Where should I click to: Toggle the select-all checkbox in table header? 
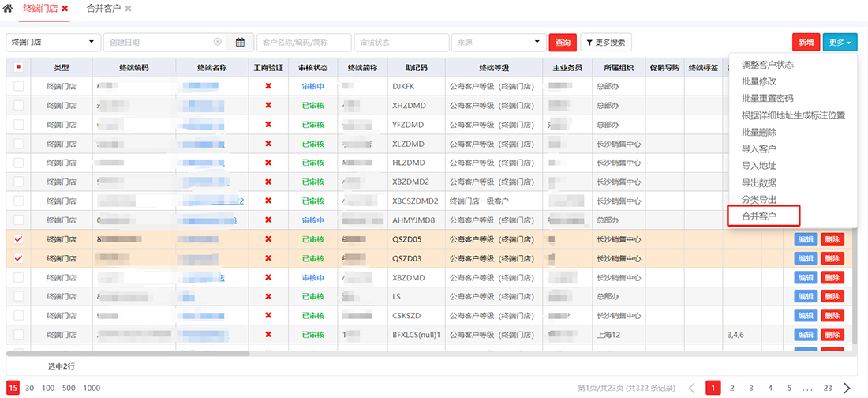(18, 68)
